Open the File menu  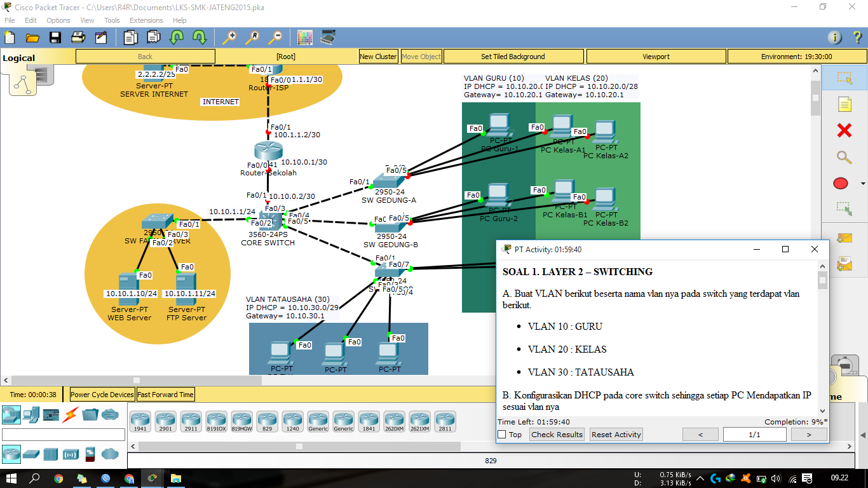pos(10,20)
